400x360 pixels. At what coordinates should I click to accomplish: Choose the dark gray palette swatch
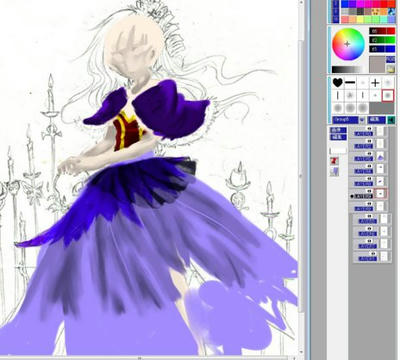[x=360, y=12]
